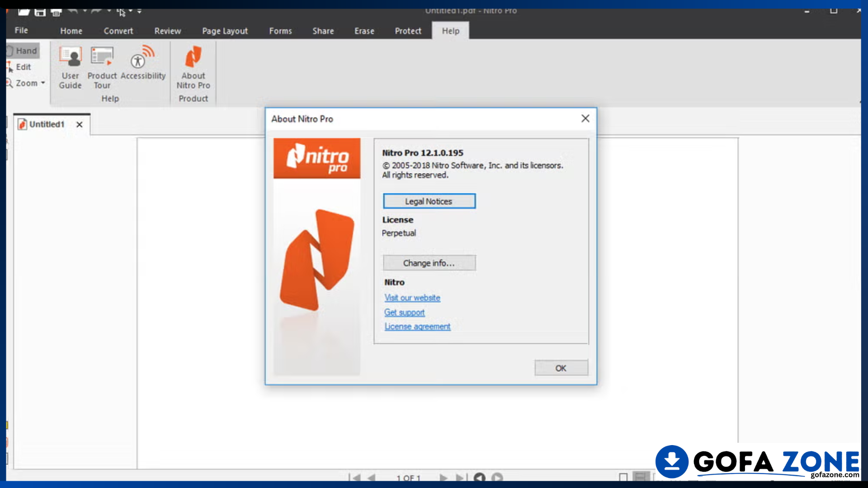Expand the Redo history dropdown
The image size is (868, 488).
[x=109, y=11]
